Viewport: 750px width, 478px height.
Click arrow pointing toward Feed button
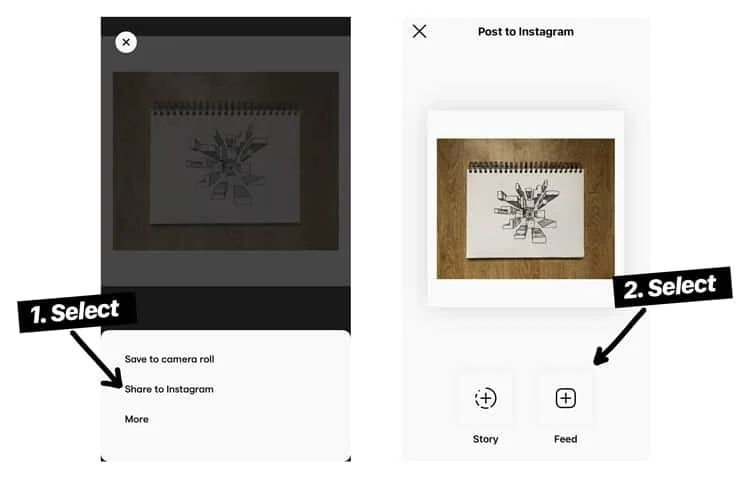[619, 337]
